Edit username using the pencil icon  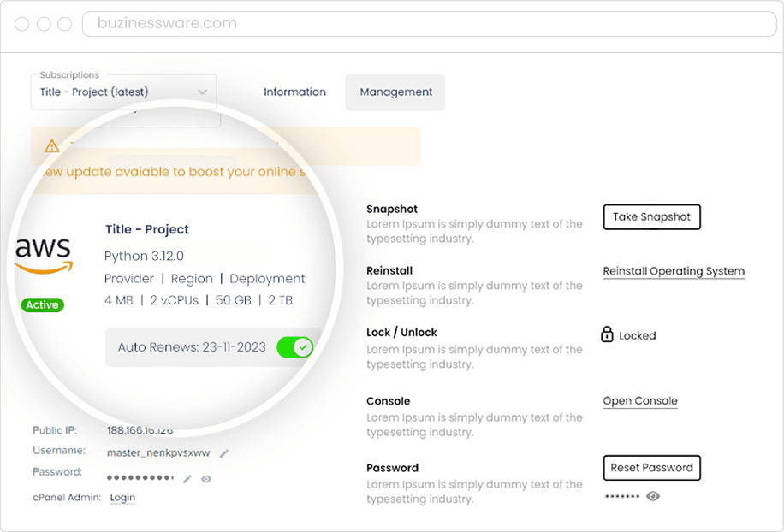pos(224,453)
